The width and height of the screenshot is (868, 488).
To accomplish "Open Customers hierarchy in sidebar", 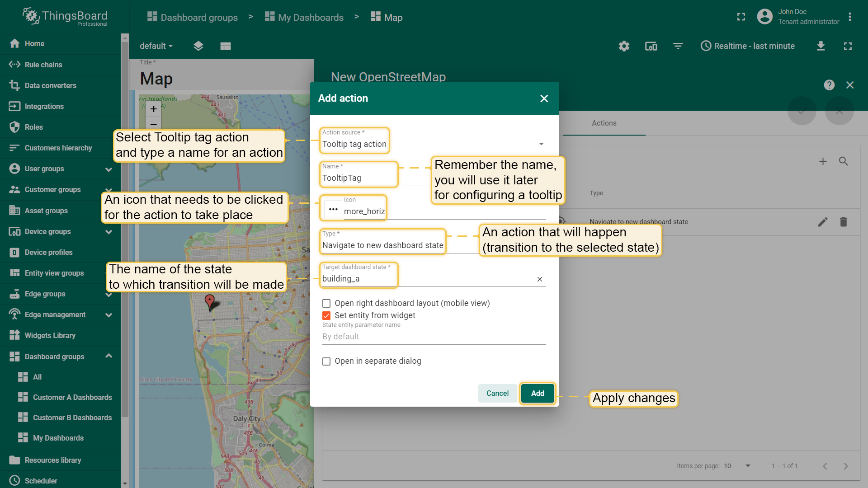I will click(60, 148).
